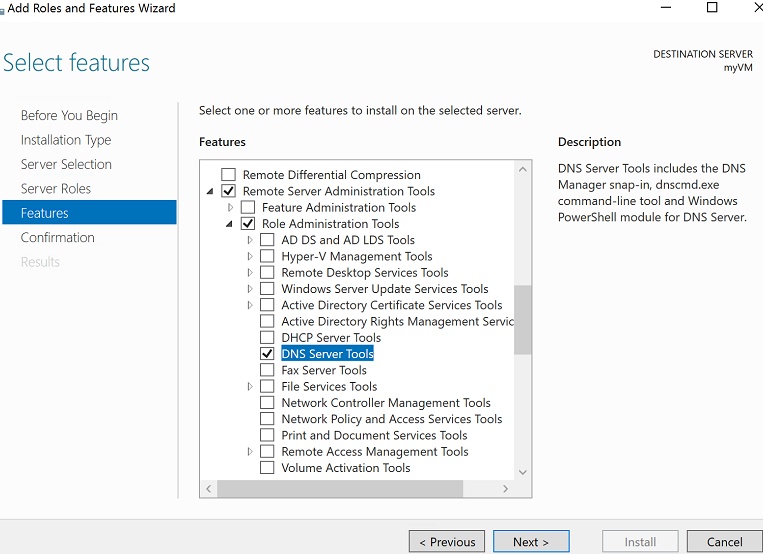Check Network Controller Management Tools checkbox

point(267,403)
